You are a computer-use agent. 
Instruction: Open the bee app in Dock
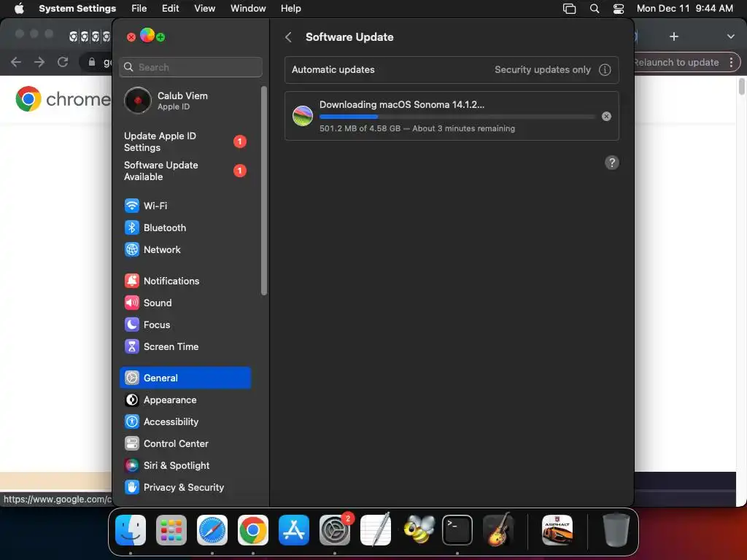(x=418, y=530)
